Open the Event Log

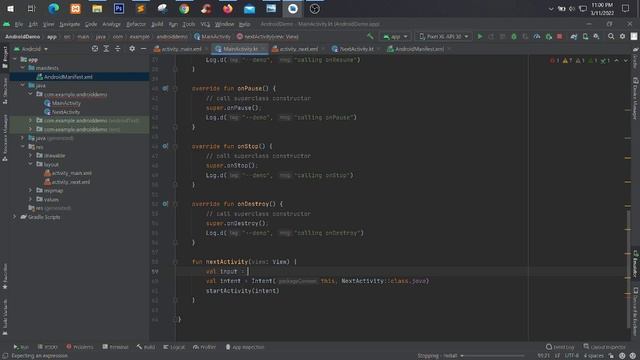[560, 347]
